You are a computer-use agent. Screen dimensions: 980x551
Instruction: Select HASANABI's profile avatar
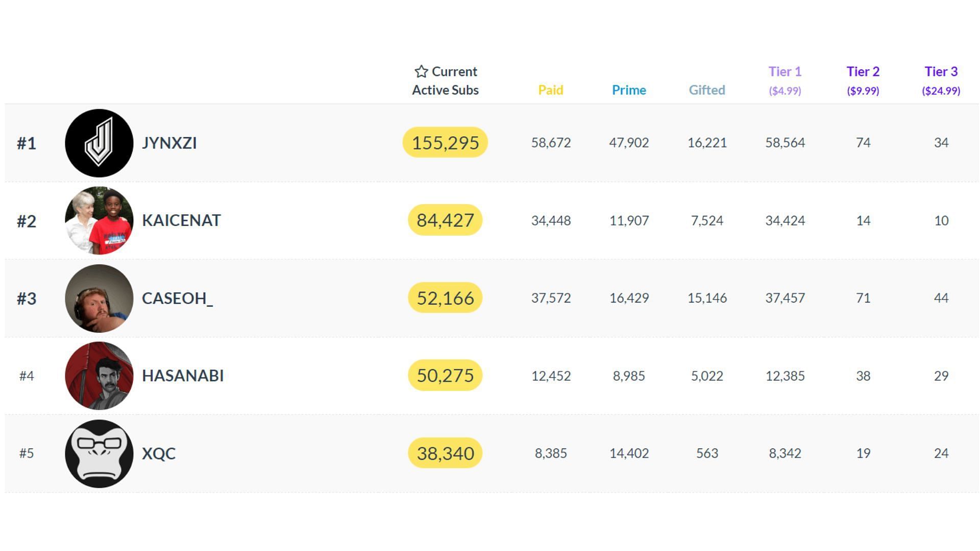tap(99, 375)
